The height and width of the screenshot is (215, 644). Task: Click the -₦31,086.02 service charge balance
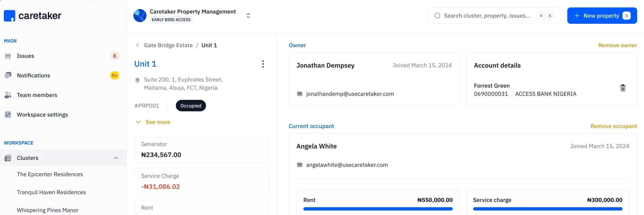[160, 187]
